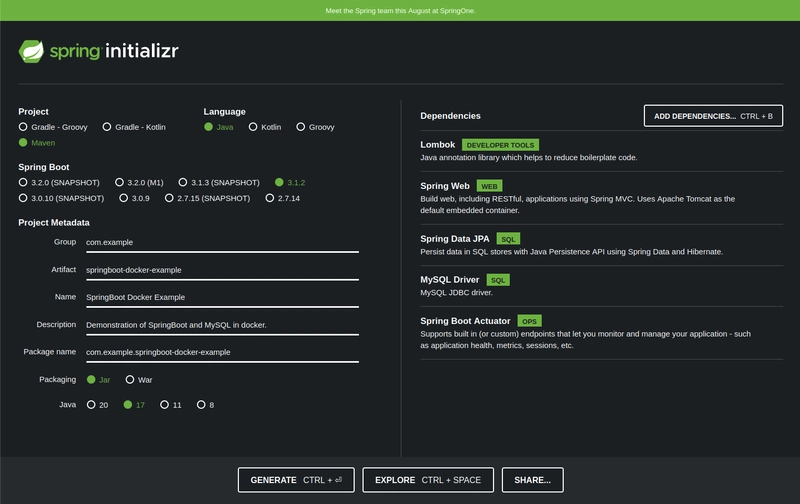Select Java as the language
This screenshot has width=800, height=504.
click(218, 127)
